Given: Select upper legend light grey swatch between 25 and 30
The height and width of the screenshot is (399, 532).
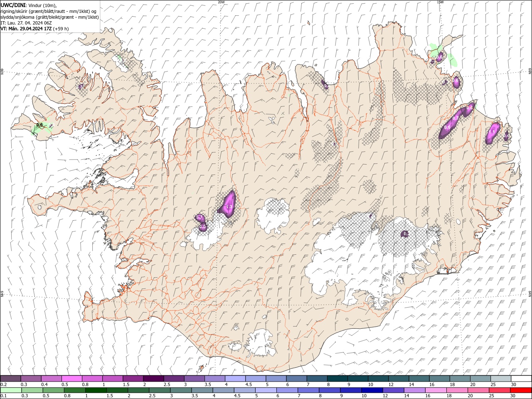Looking at the screenshot, I should [501, 379].
